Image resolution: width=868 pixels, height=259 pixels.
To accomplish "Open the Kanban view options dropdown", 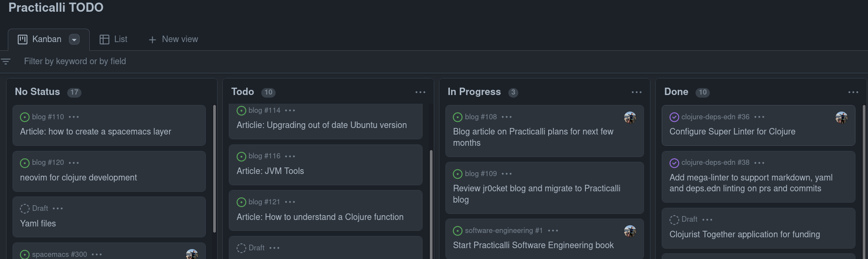I will [x=74, y=39].
